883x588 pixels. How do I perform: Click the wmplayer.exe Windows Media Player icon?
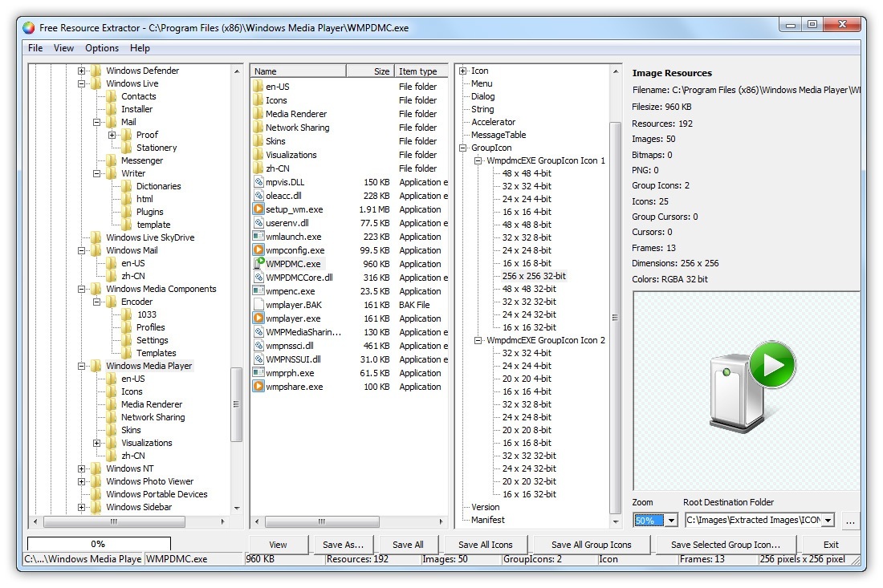pyautogui.click(x=260, y=318)
